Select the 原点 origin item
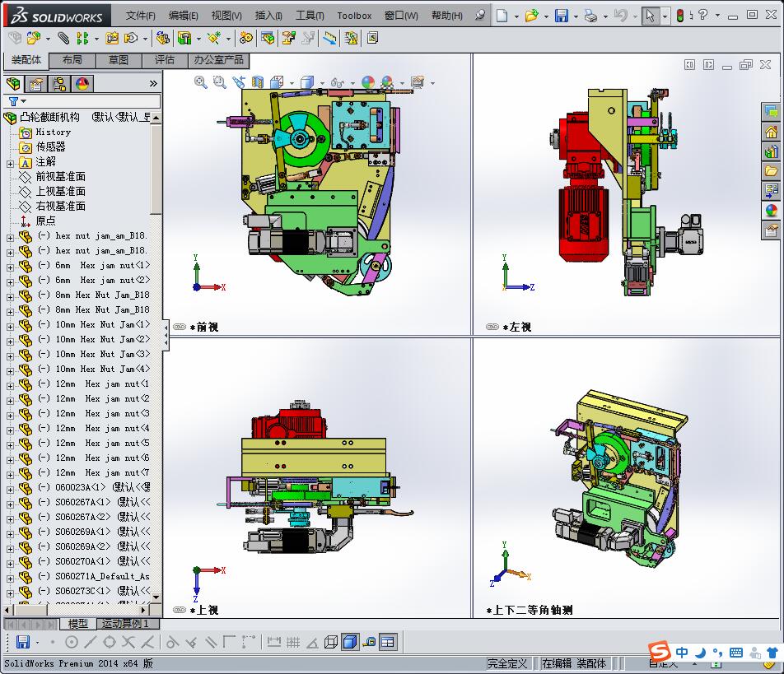The width and height of the screenshot is (784, 674). [x=45, y=221]
